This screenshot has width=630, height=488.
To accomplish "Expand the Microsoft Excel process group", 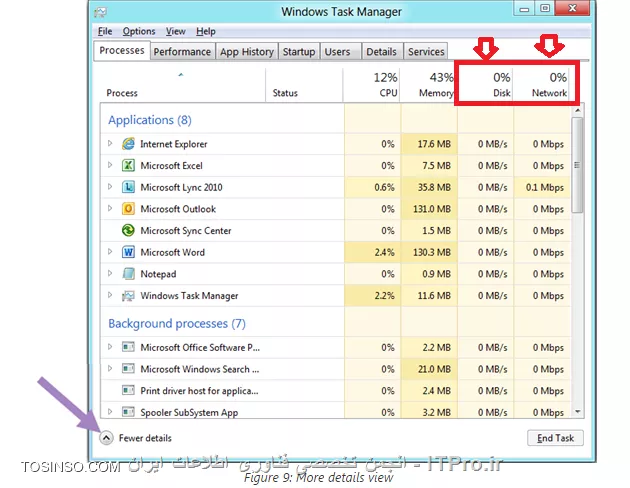I will pos(110,165).
